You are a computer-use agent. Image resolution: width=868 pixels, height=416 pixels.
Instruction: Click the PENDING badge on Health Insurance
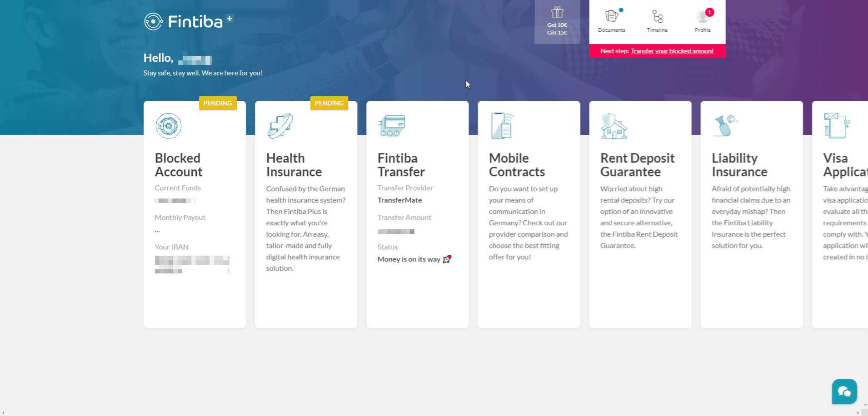(x=329, y=103)
